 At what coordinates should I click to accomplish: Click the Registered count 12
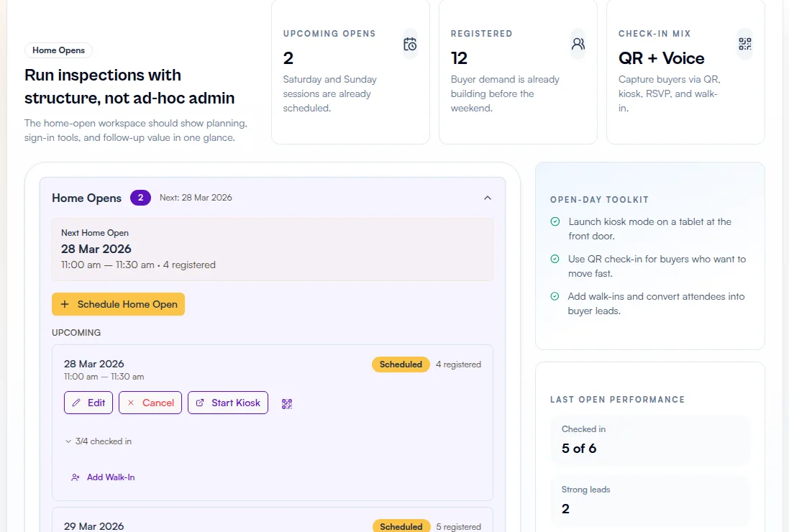tap(459, 58)
